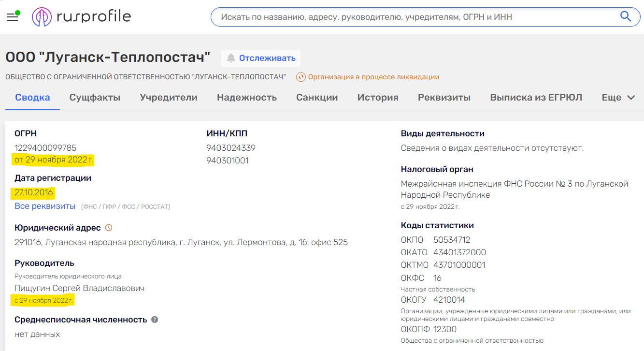Click INN value 9403024339
This screenshot has width=644, height=351.
pos(231,148)
